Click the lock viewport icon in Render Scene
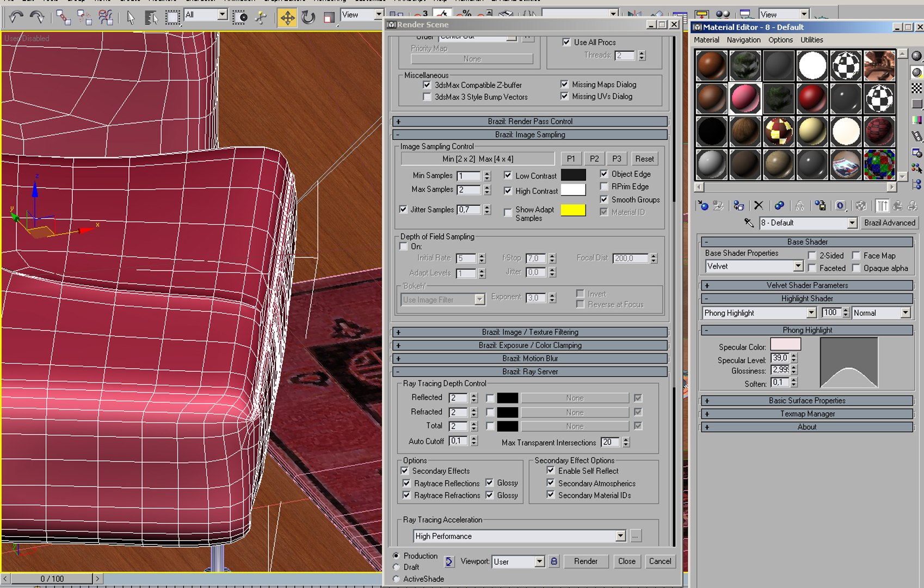 (554, 561)
